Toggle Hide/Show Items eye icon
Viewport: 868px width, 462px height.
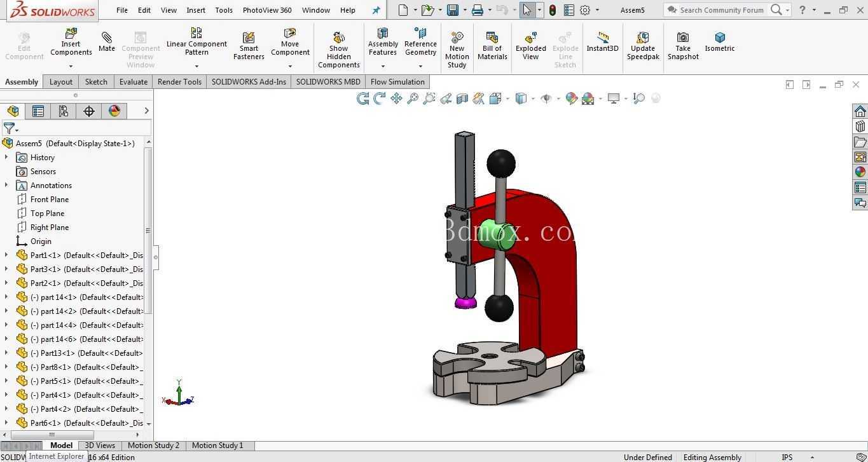point(546,99)
